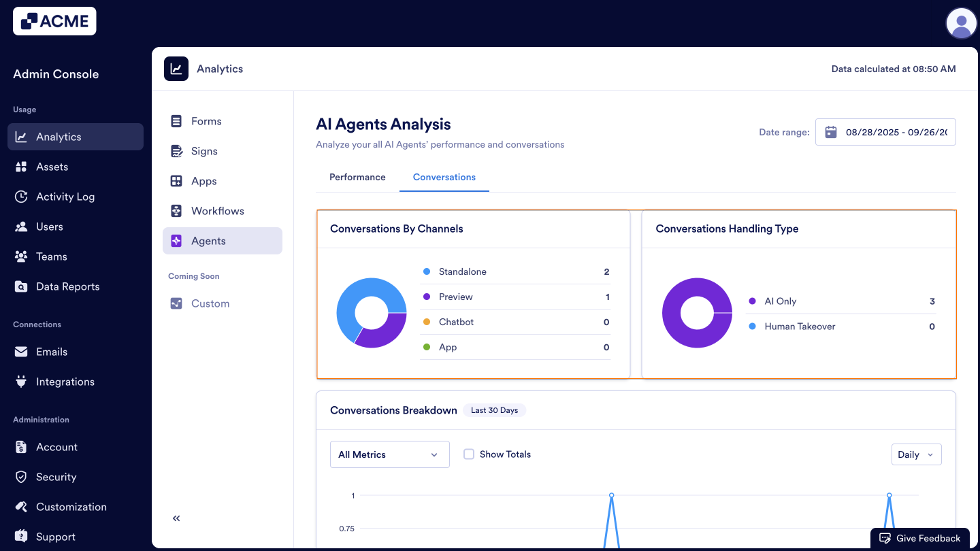980x551 pixels.
Task: Click the Give Feedback button
Action: (920, 537)
